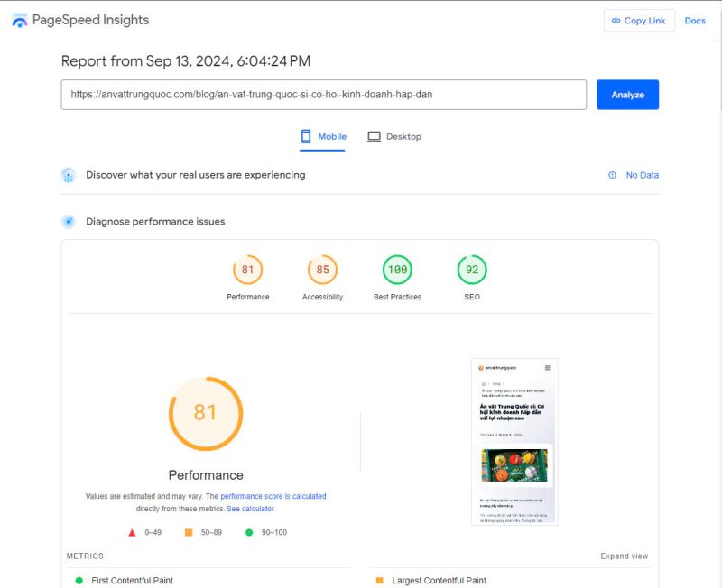722x588 pixels.
Task: Expand view of the metrics section
Action: pyautogui.click(x=625, y=556)
